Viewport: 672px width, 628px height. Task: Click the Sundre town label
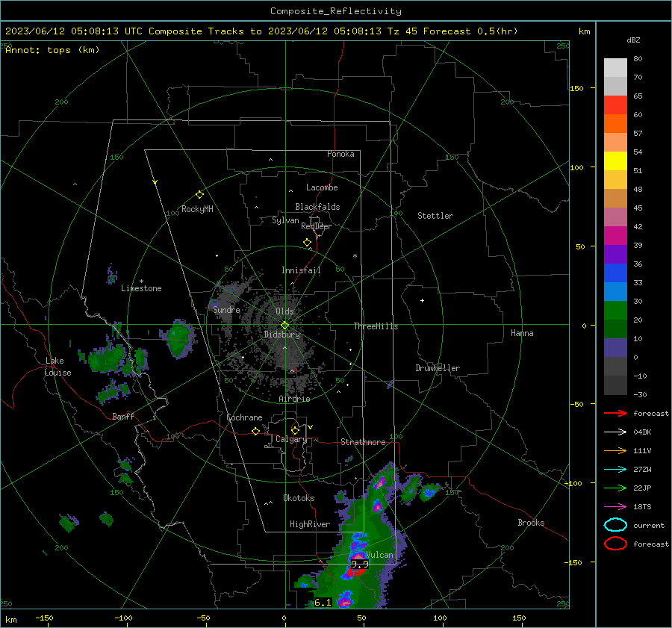226,309
